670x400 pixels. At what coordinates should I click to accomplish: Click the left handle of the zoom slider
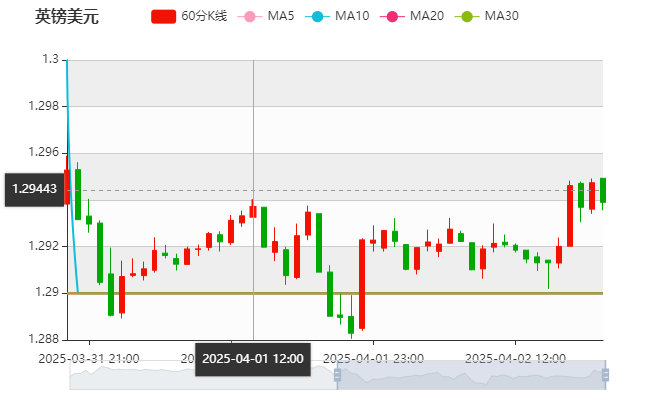click(x=336, y=375)
